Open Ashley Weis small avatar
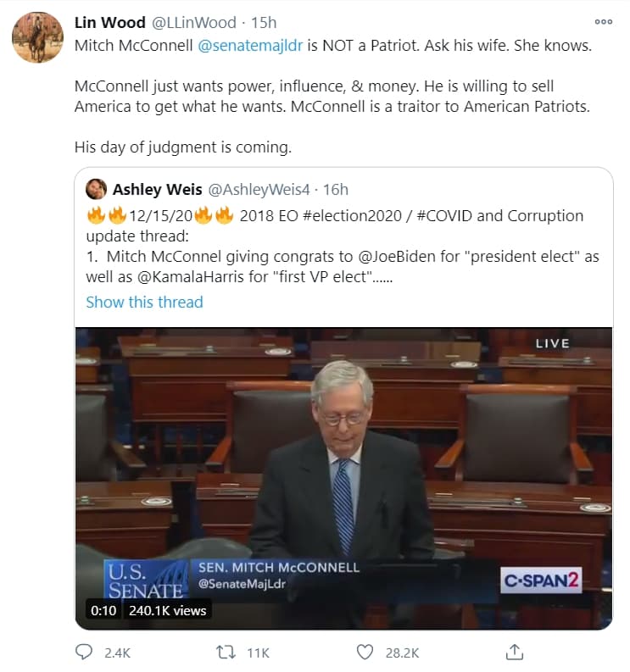 tap(96, 189)
